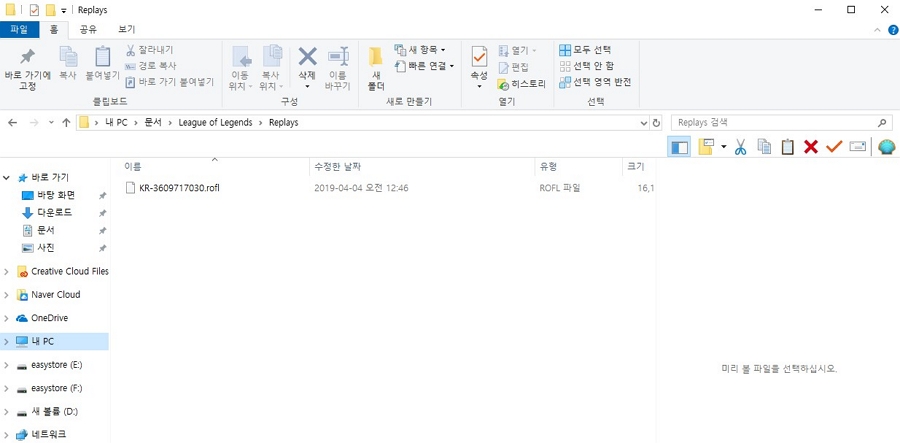Screen dimensions: 900x443
Task: Collapse the ribbon using the chevron
Action: (877, 30)
